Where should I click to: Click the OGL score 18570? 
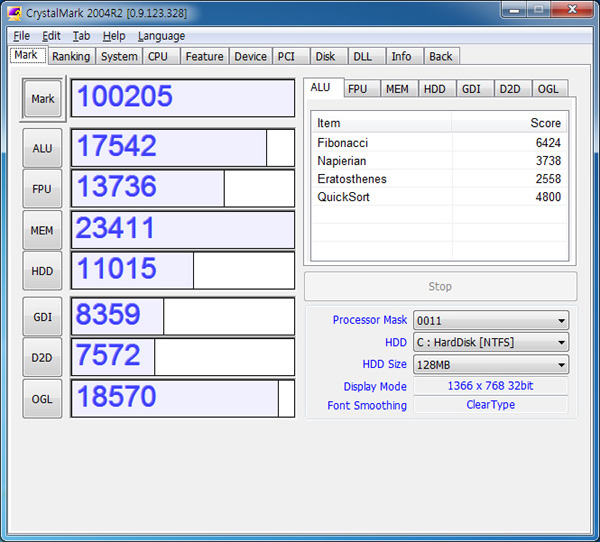pos(183,398)
